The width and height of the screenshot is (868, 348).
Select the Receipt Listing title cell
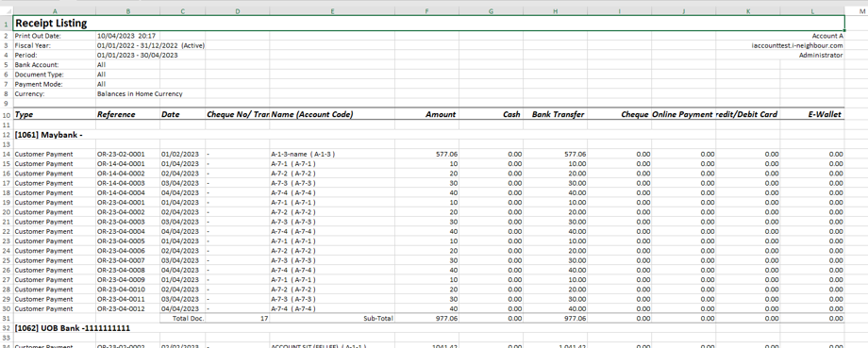429,24
